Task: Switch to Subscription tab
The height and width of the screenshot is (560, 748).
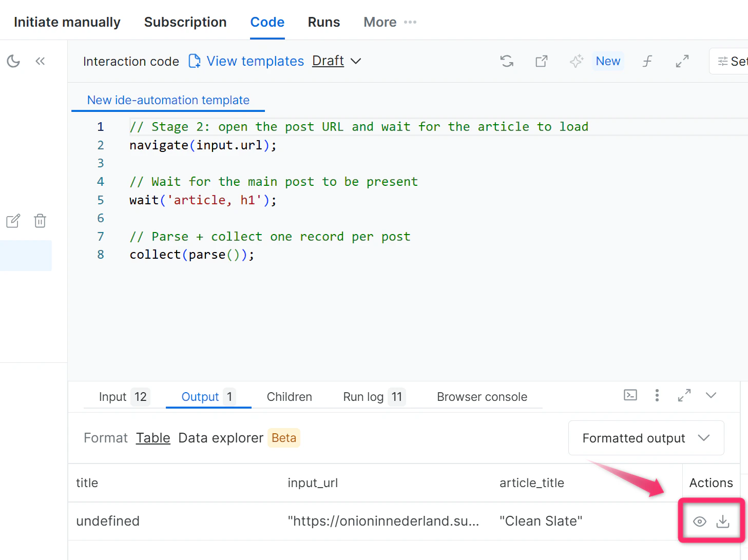Action: 185,22
